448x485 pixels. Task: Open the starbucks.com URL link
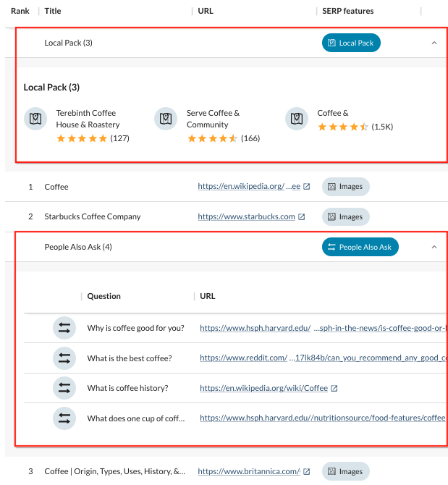tap(246, 216)
